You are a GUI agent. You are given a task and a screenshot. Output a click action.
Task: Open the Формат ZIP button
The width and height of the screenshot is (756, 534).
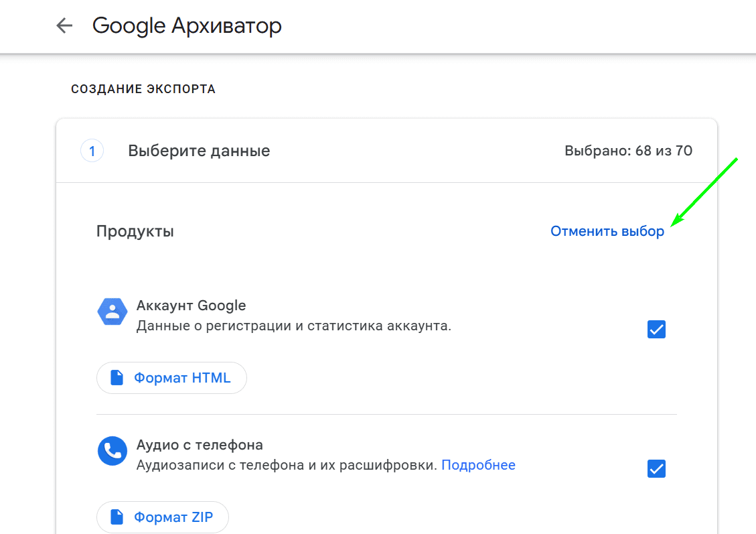point(163,517)
